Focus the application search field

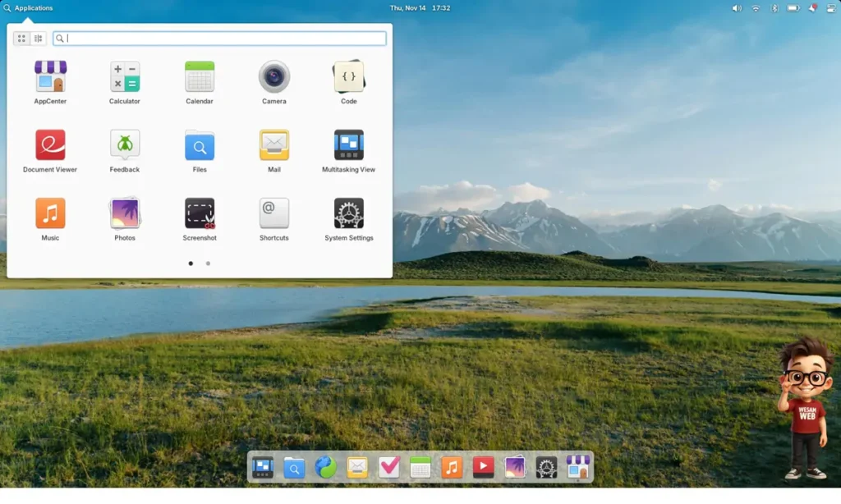point(222,39)
